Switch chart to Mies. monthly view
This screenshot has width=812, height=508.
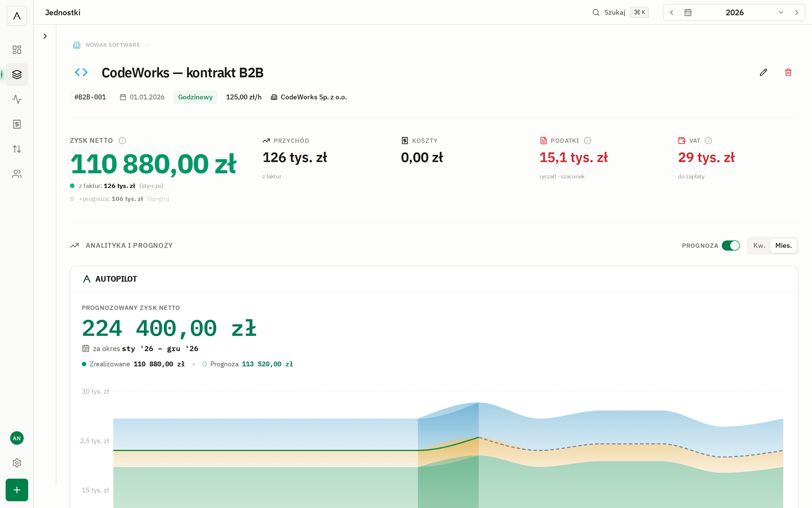784,246
